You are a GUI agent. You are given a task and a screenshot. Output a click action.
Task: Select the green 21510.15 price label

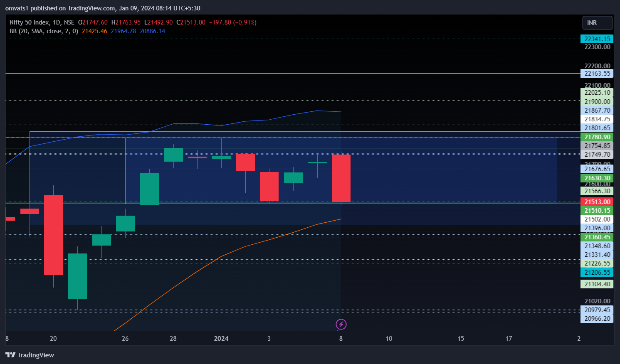[x=597, y=211]
